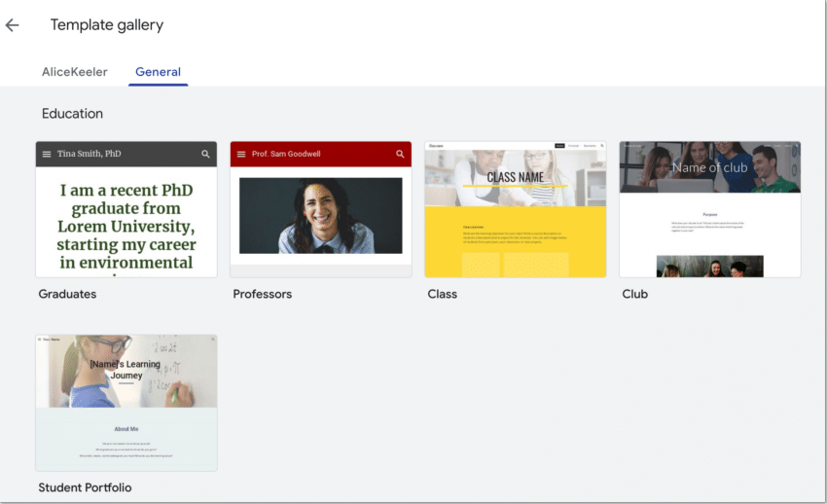Screen dimensions: 827x504
Task: Click the search icon in Prof. Sam Goodwell header
Action: pos(400,154)
